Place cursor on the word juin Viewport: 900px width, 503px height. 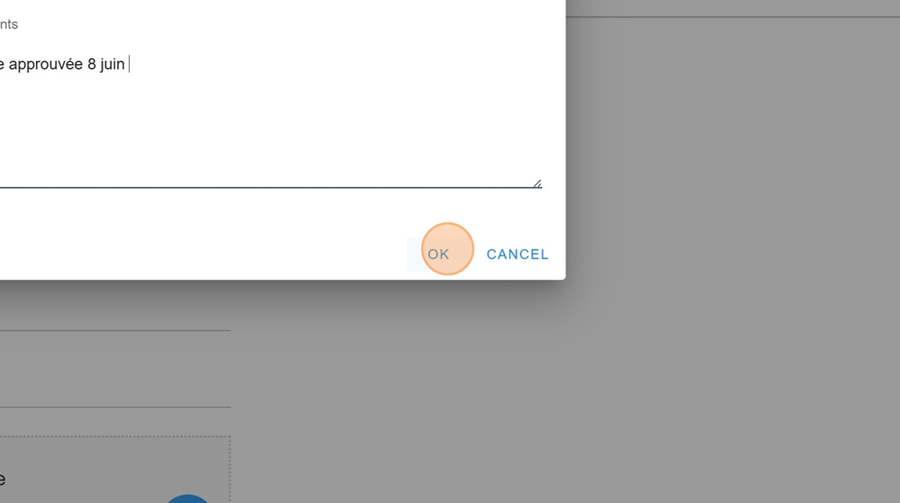click(112, 64)
